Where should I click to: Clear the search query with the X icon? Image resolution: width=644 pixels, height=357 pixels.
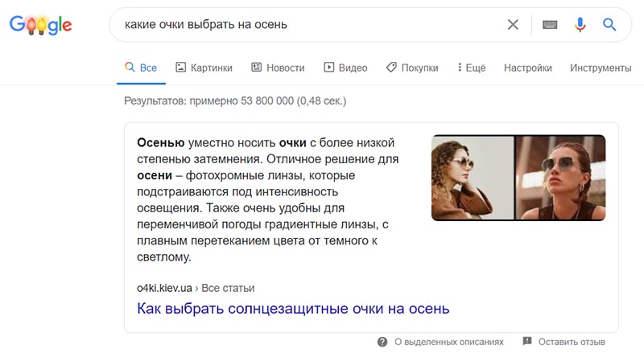coord(513,25)
